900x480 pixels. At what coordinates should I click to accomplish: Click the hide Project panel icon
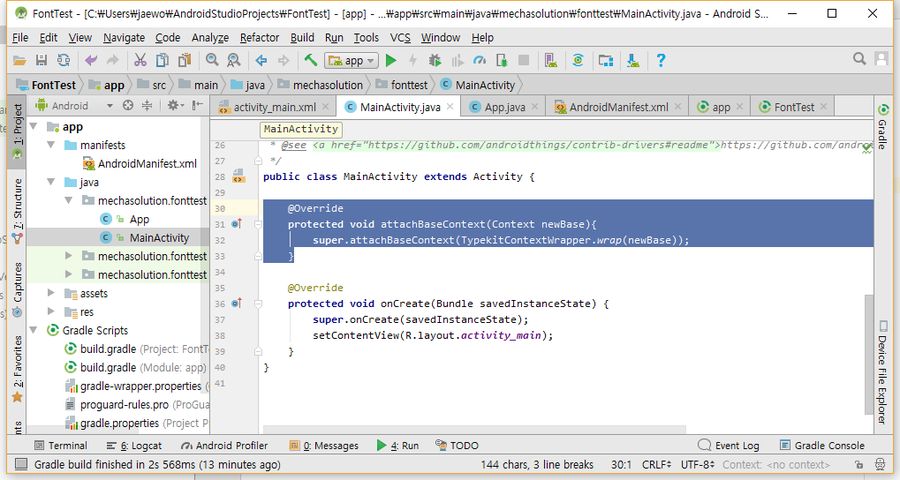[x=197, y=105]
